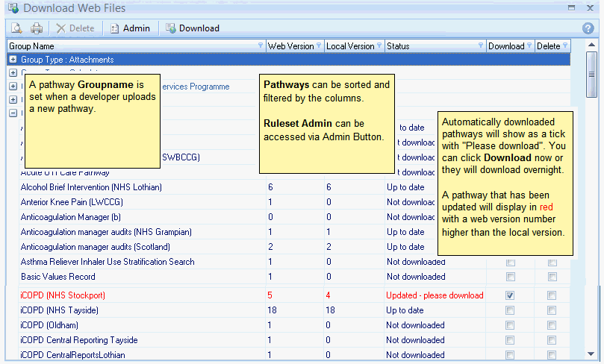
Task: Click the printer icon in toolbar
Action: coord(37,28)
